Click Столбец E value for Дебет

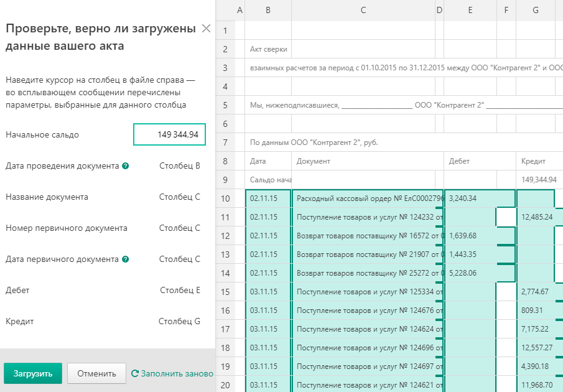point(180,290)
